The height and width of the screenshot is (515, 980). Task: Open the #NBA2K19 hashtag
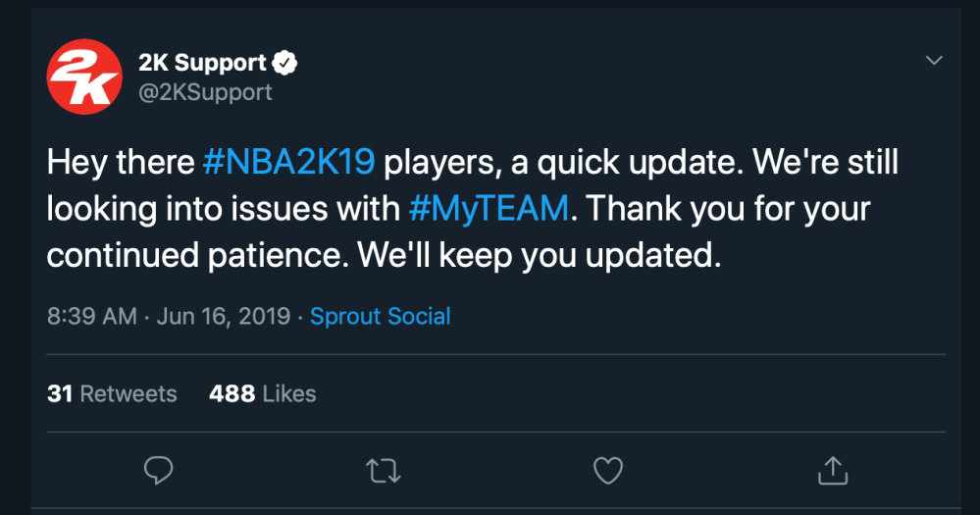click(288, 163)
